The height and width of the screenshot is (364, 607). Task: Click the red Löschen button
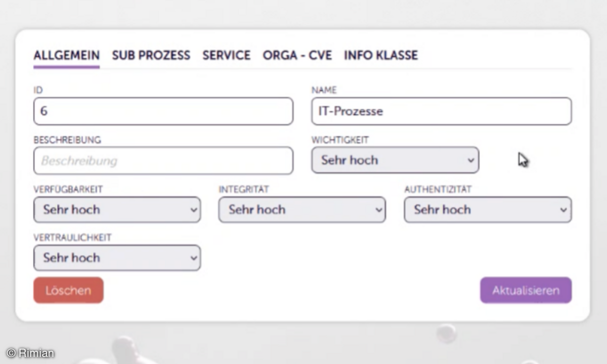(x=68, y=290)
